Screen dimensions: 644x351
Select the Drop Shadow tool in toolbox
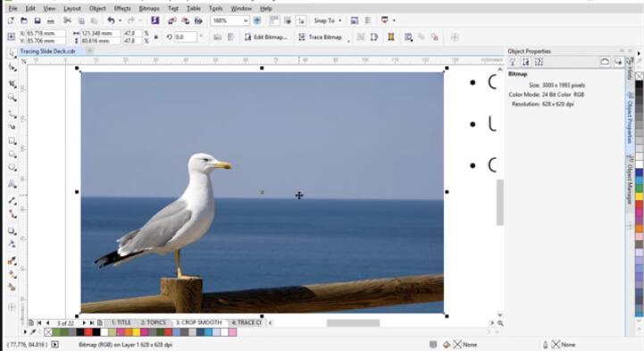tap(12, 231)
